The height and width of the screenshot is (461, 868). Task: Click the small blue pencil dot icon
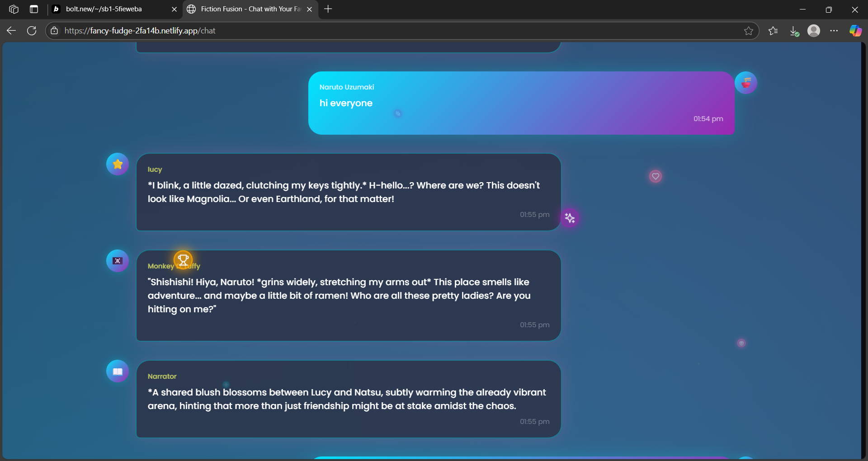coord(398,113)
